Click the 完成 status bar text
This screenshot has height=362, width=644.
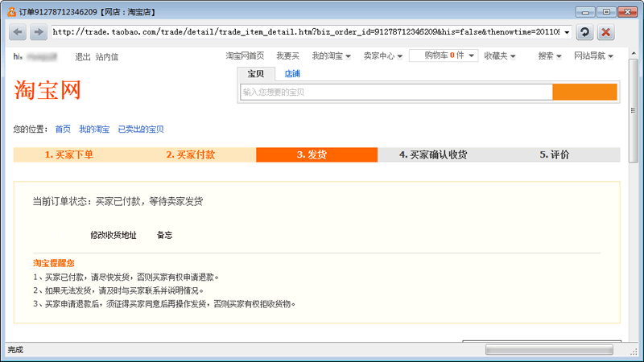pos(15,350)
